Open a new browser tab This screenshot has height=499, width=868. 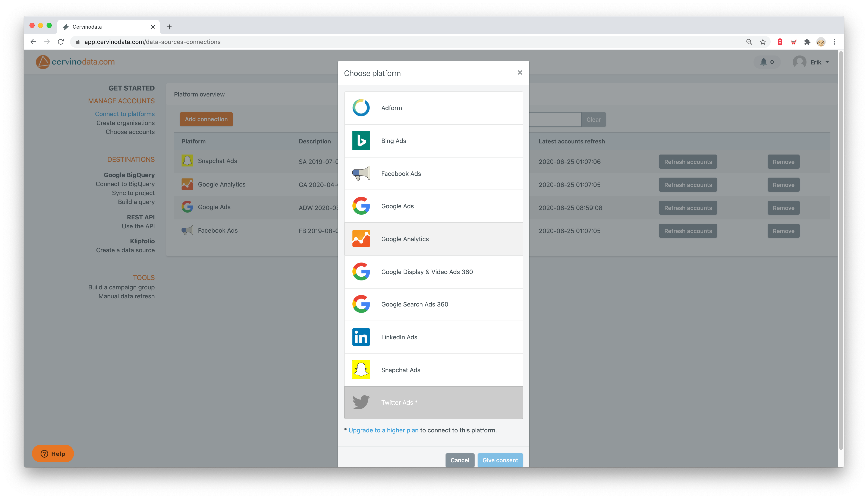(169, 27)
